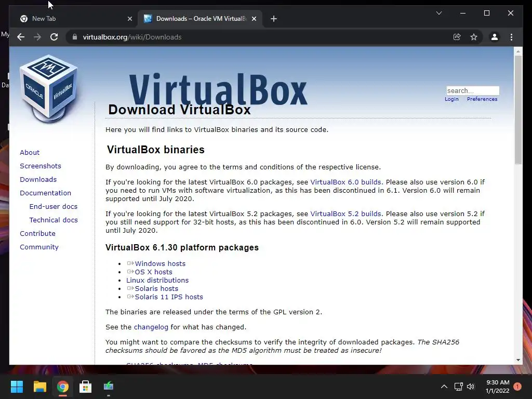Viewport: 532px width, 399px height.
Task: Open the volume tray icon
Action: (x=471, y=387)
